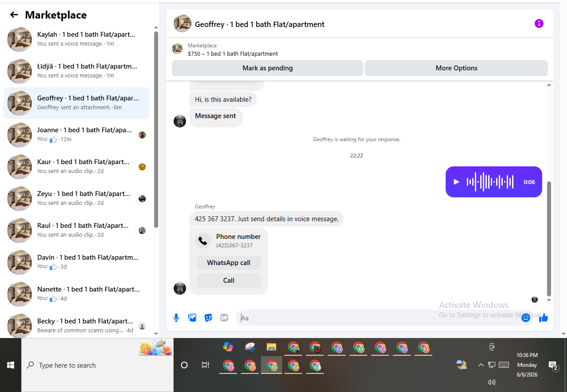
Task: Open the notification center with 2 notifications
Action: (553, 365)
